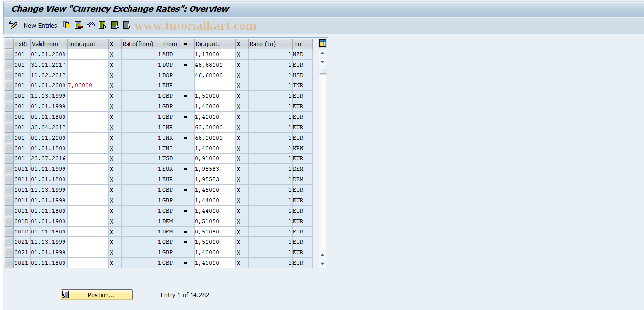Click direct quotation field 60,00000
The width and height of the screenshot is (644, 310).
tap(214, 127)
